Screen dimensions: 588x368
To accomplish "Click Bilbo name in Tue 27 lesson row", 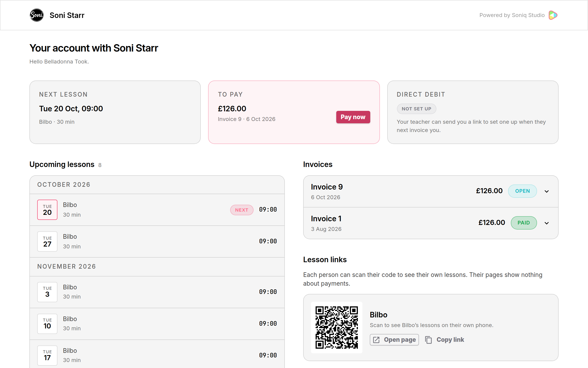I will pyautogui.click(x=70, y=237).
